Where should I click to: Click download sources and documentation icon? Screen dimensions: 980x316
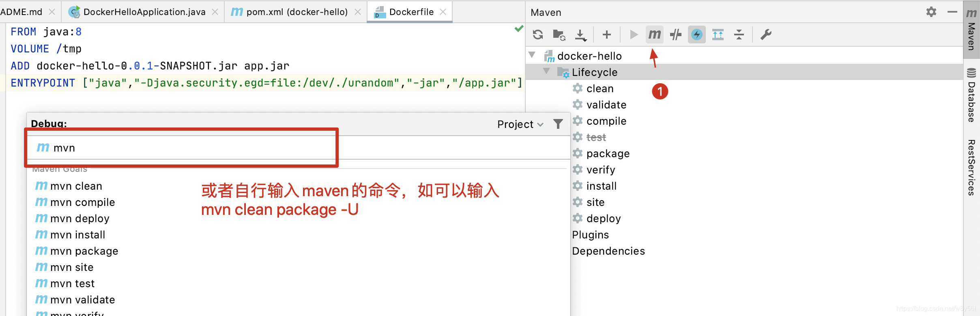pos(581,35)
